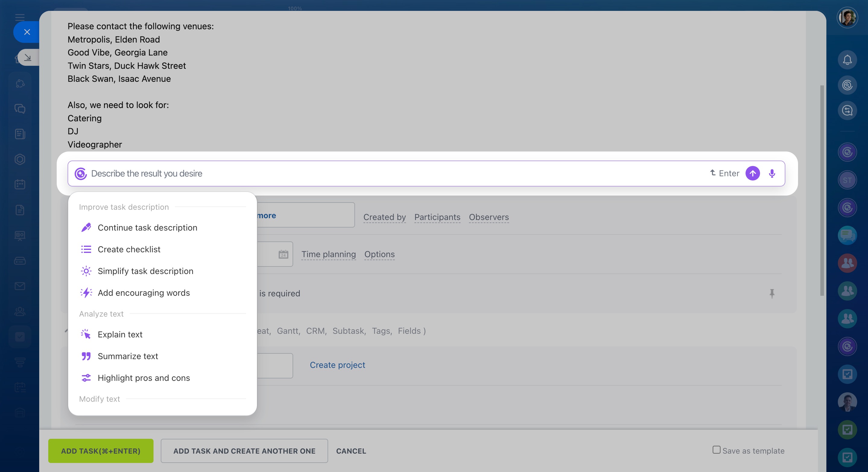The height and width of the screenshot is (472, 868).
Task: Click the CoPilot icon in prompt field
Action: point(81,174)
